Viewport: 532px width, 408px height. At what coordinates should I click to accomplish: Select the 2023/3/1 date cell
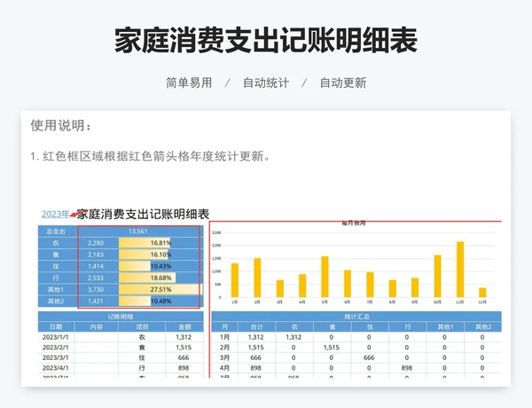[56, 357]
